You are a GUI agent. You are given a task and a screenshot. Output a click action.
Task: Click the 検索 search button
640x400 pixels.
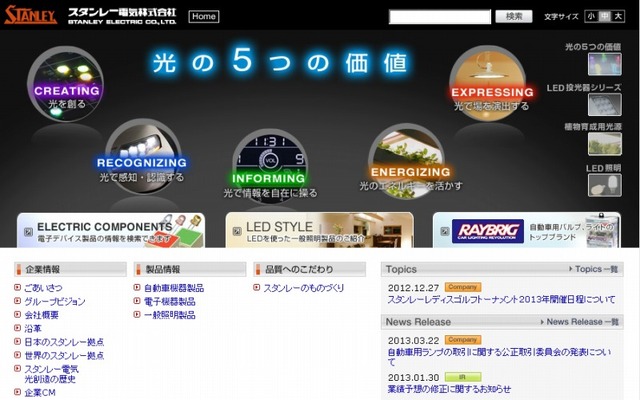[513, 16]
